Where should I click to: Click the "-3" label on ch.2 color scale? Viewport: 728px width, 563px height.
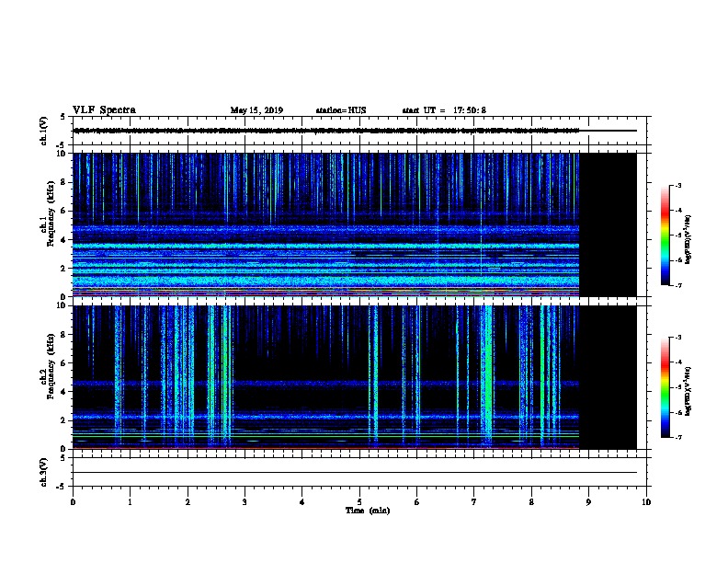coord(677,338)
